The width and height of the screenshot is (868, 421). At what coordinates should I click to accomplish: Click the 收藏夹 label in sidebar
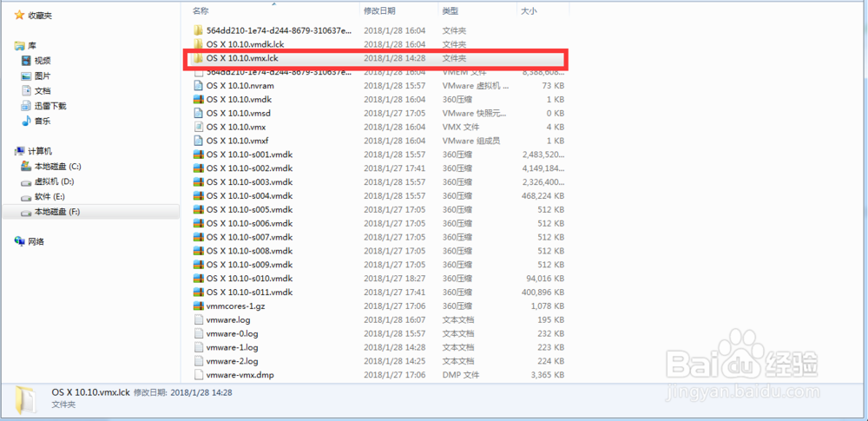pos(40,16)
